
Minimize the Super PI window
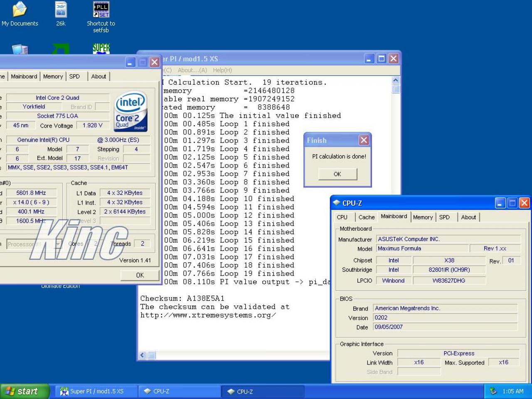pyautogui.click(x=369, y=59)
